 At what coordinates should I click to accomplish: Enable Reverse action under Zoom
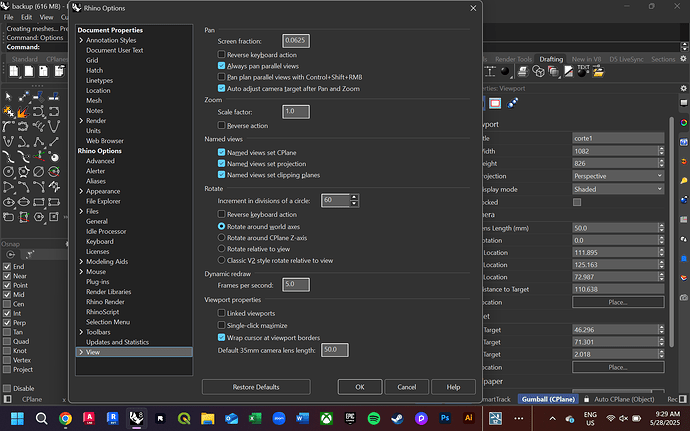coord(221,125)
